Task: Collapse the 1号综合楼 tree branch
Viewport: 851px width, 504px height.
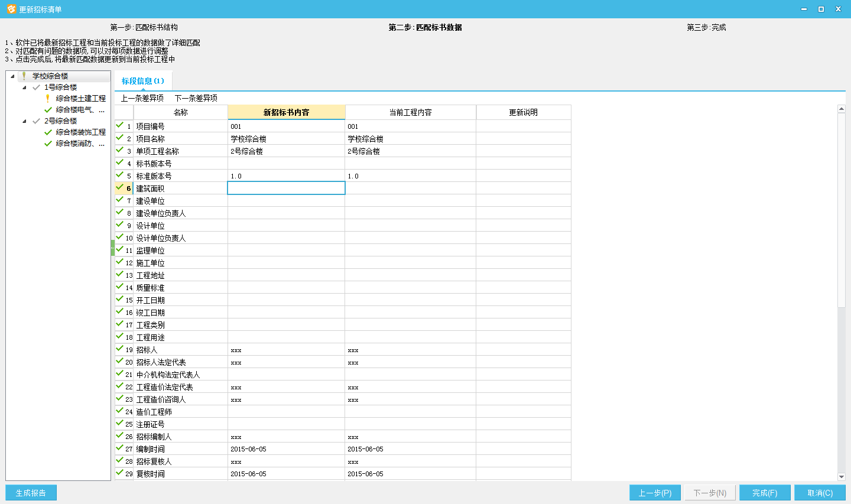Action: [24, 87]
